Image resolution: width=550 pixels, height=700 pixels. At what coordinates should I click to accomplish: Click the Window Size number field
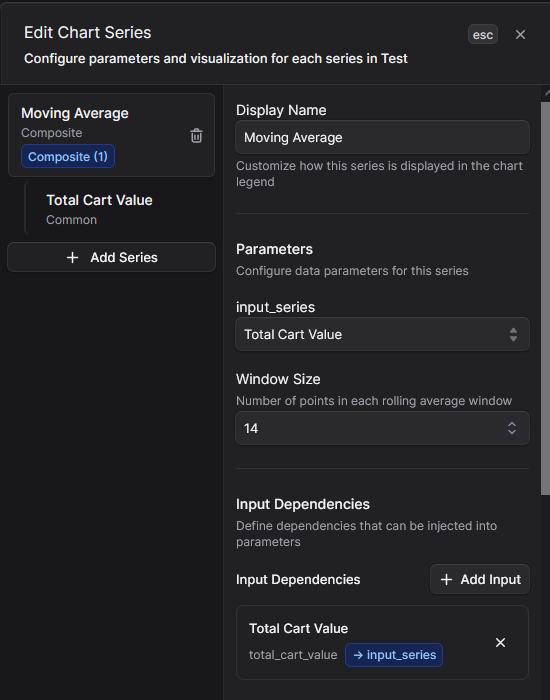point(383,428)
